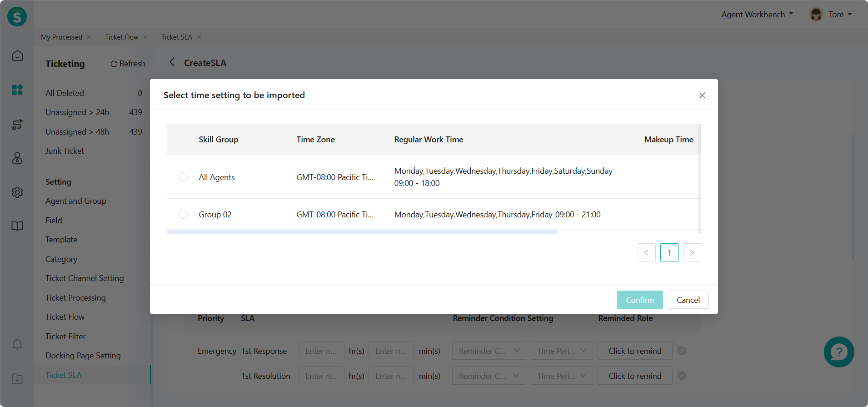Open the home icon in sidebar
Viewport: 868px width, 407px height.
pos(17,55)
